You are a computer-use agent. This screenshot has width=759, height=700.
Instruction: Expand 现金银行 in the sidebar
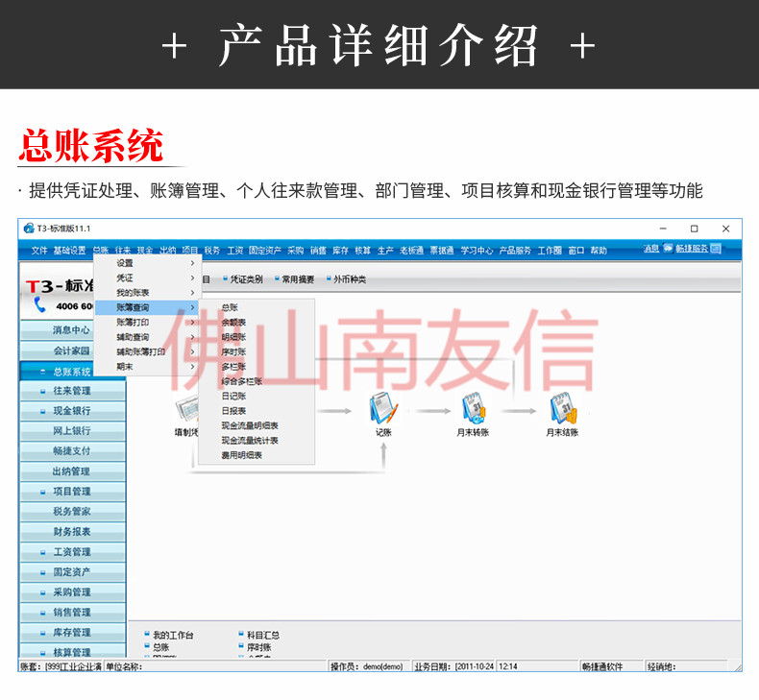[x=73, y=411]
